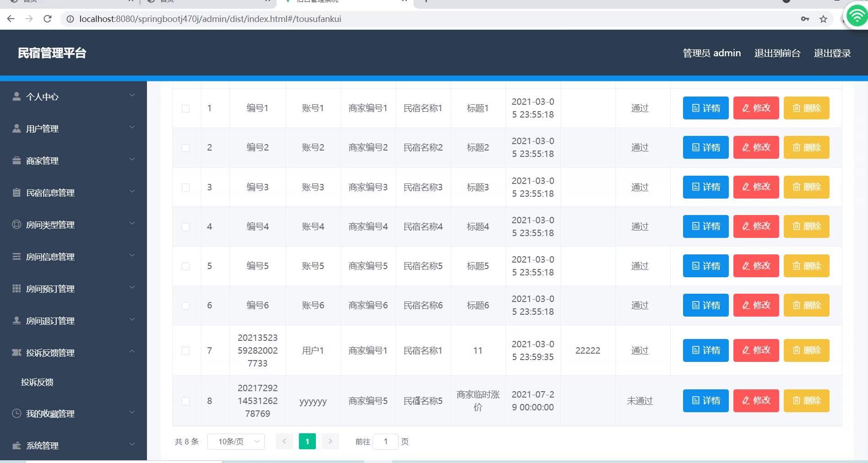Click the 房间预订管理 grid icon
Viewport: 868px width, 463px height.
[16, 288]
